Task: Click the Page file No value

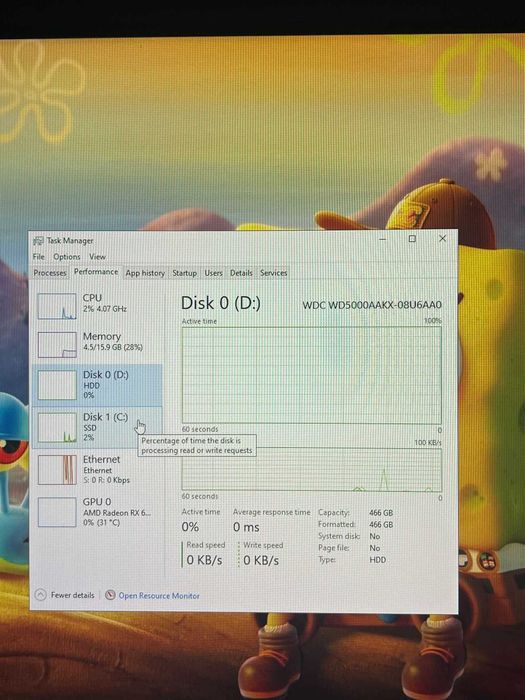Action: [375, 548]
